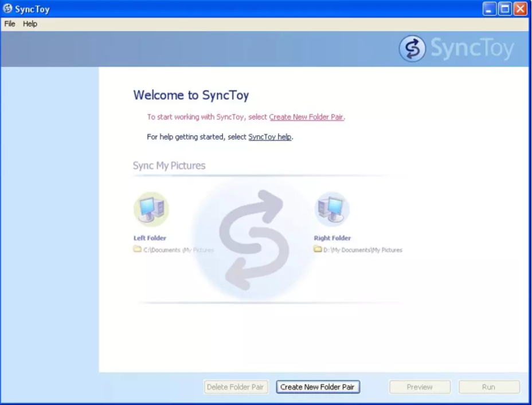The height and width of the screenshot is (405, 532).
Task: Click the Run button
Action: (x=489, y=387)
